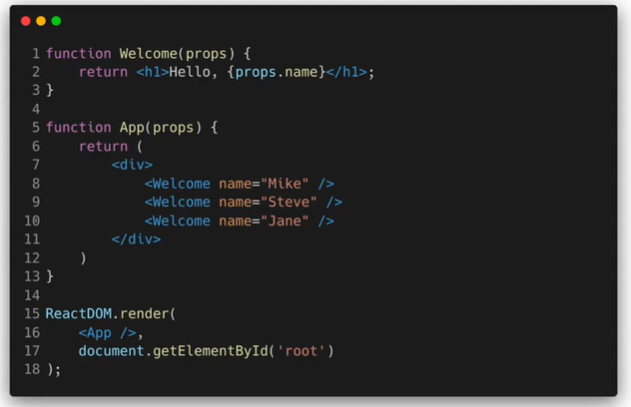The width and height of the screenshot is (631, 407).
Task: Click line number 18 in the gutter
Action: pos(32,369)
